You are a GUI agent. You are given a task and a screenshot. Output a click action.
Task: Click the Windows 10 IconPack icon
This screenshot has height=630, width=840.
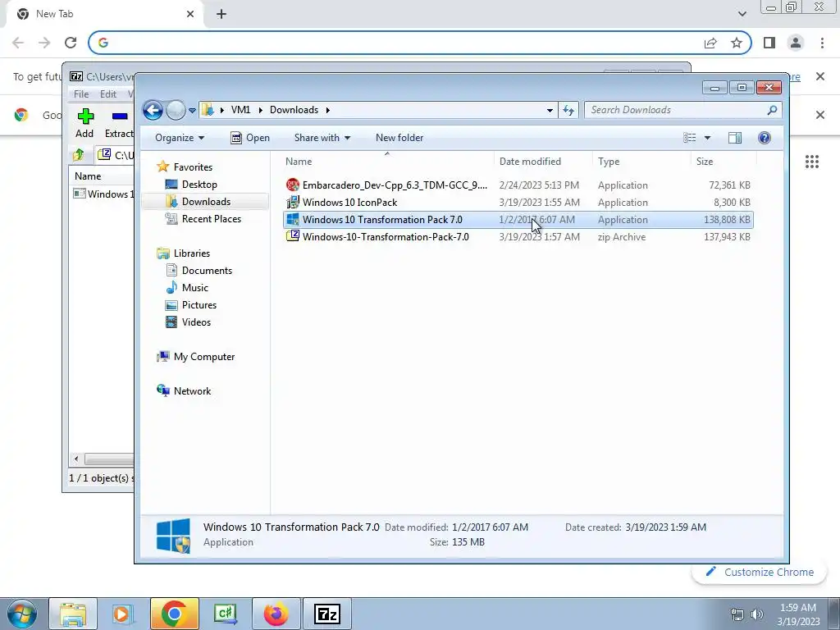tap(293, 203)
